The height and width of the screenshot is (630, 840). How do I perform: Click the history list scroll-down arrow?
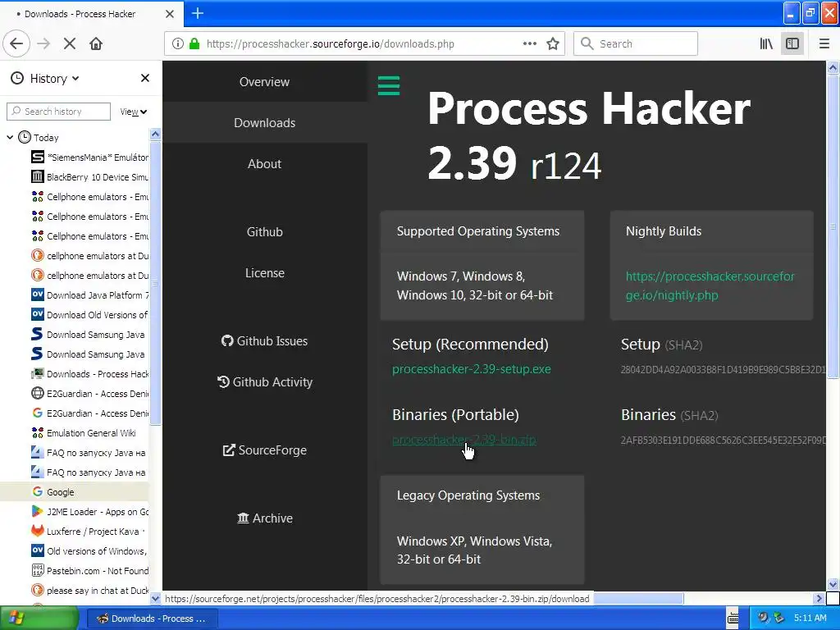155,598
